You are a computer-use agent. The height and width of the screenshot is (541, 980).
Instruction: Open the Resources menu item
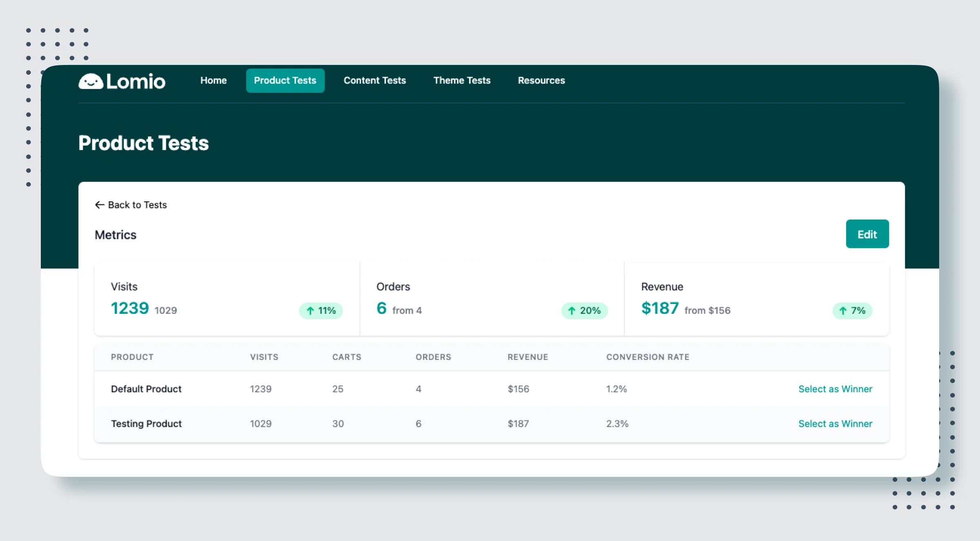point(541,80)
